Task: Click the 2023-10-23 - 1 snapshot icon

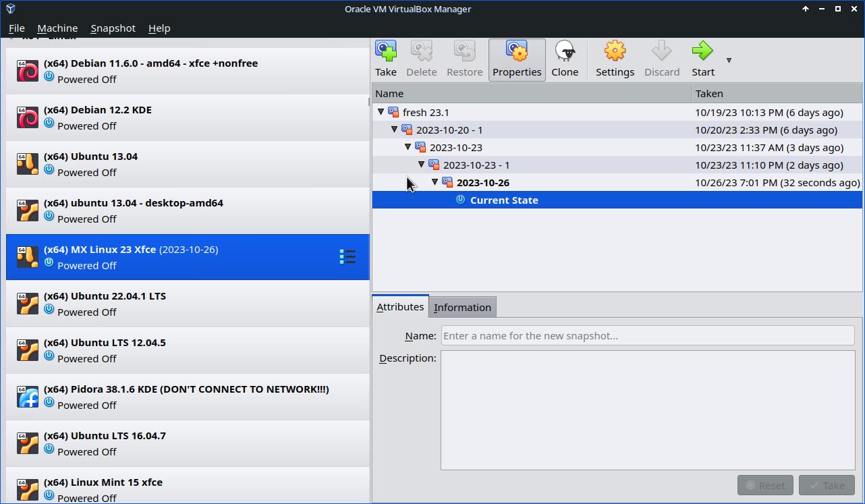Action: pos(434,165)
